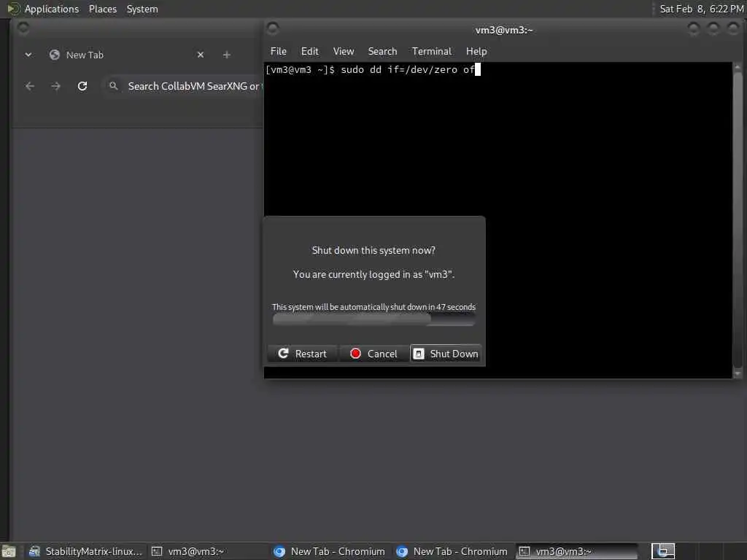The width and height of the screenshot is (747, 560).
Task: Click the search magnifier icon in address bar
Action: (113, 86)
